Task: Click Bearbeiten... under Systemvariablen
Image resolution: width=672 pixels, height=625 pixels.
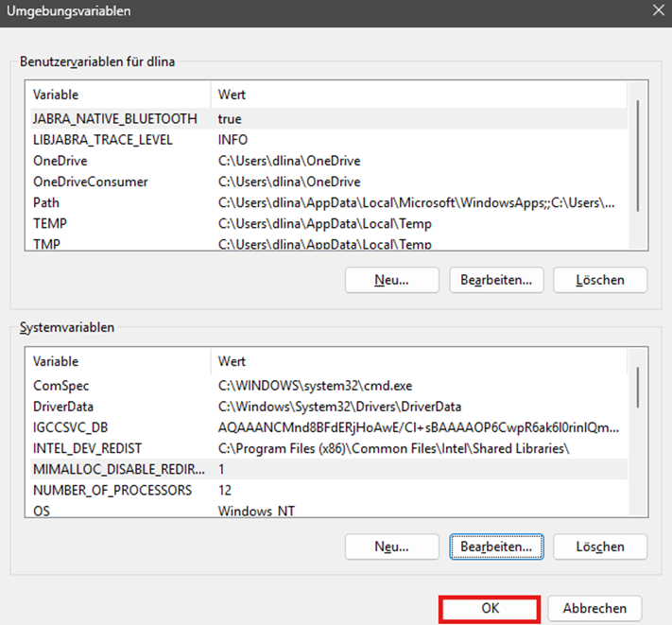Action: point(496,547)
